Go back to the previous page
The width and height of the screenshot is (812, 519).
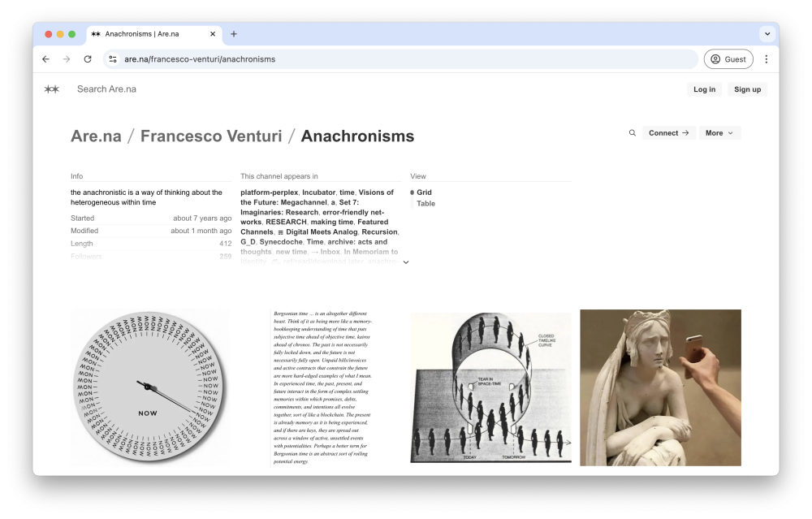[46, 59]
